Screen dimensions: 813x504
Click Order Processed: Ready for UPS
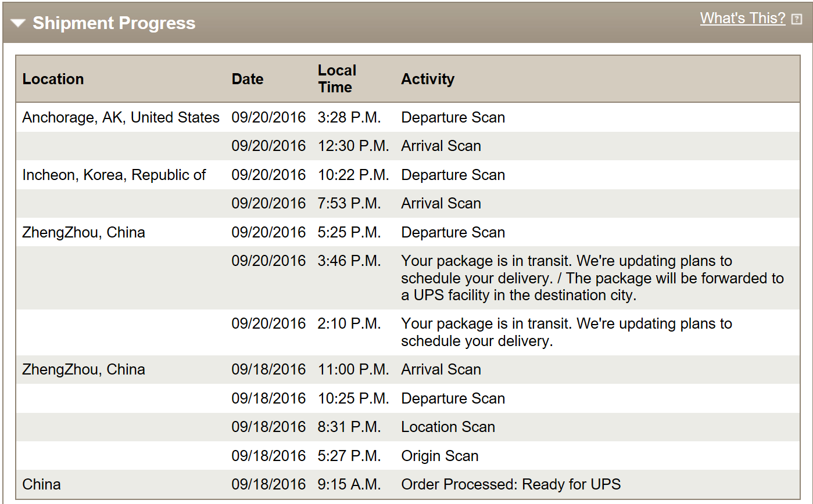click(x=511, y=484)
